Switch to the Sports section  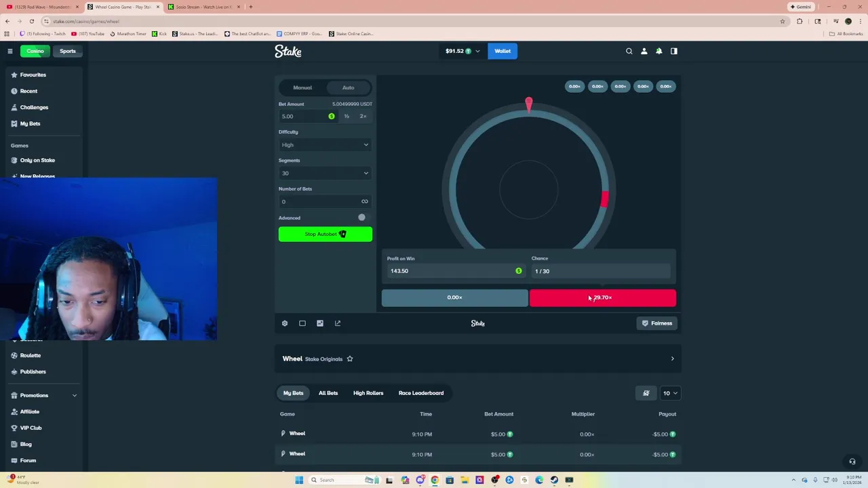click(x=67, y=51)
